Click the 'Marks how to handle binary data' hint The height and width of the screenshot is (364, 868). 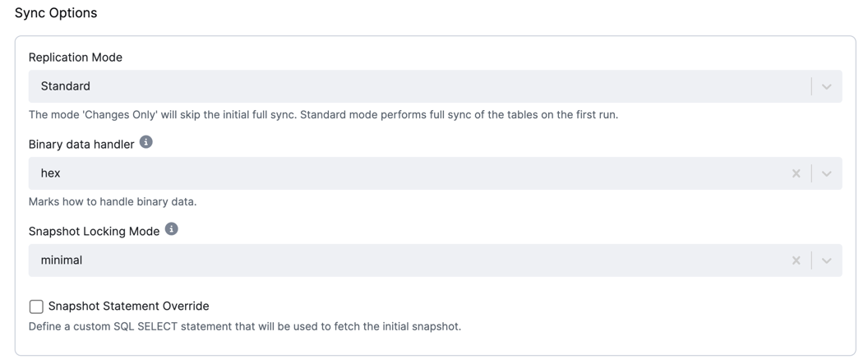pos(113,202)
